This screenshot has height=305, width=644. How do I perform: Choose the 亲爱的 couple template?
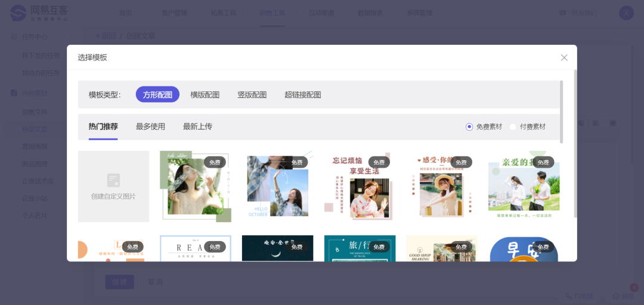click(x=524, y=186)
